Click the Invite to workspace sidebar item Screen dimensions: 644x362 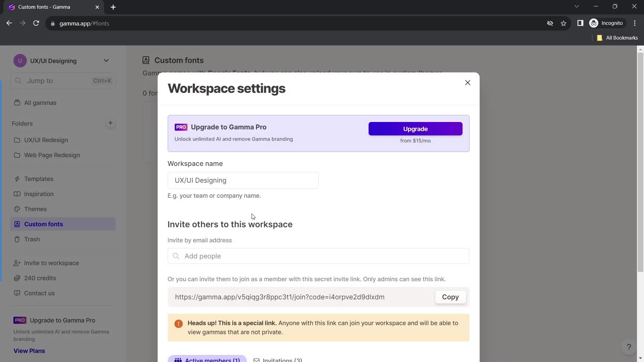pyautogui.click(x=51, y=262)
